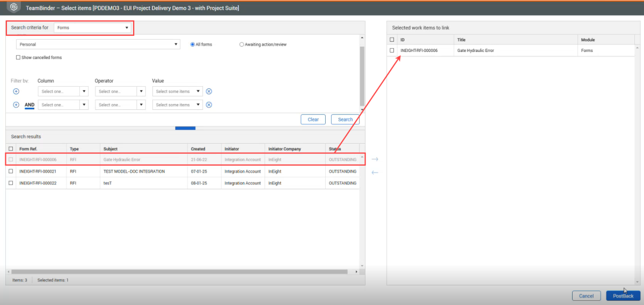Viewport: 644px width, 305px height.
Task: Select the linked item INEIGHT-RFI-000006 checkbox
Action: click(392, 50)
